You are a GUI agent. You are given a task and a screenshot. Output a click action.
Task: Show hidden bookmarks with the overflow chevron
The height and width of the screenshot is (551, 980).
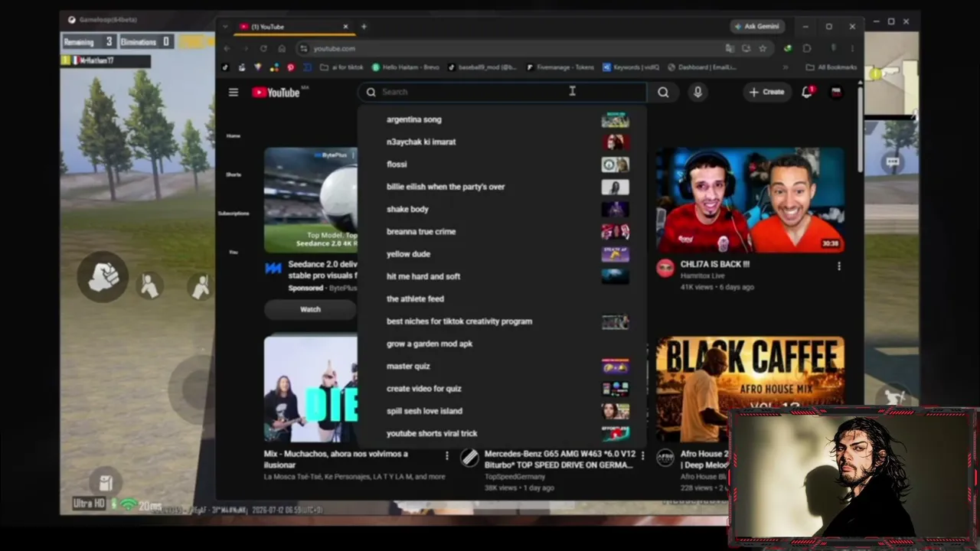[x=785, y=67]
